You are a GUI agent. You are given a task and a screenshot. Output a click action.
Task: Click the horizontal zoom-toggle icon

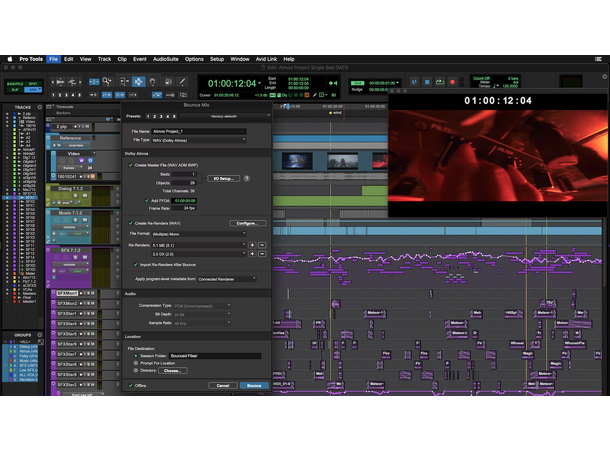pyautogui.click(x=94, y=82)
